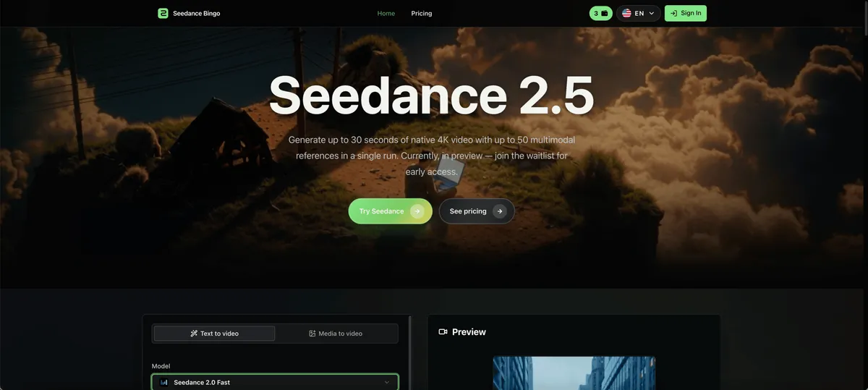Click the Model field label
The width and height of the screenshot is (868, 390).
pos(161,366)
